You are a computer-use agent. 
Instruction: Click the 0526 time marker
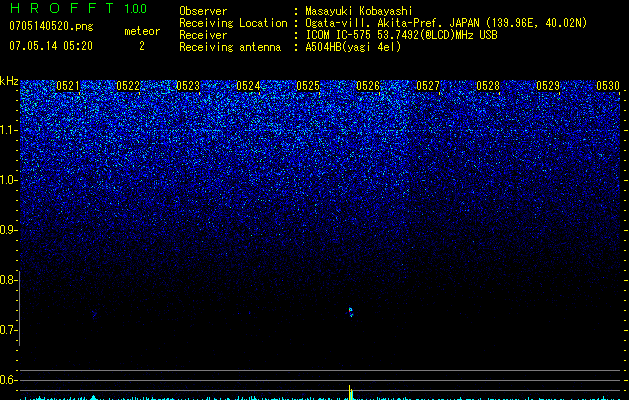pyautogui.click(x=368, y=86)
